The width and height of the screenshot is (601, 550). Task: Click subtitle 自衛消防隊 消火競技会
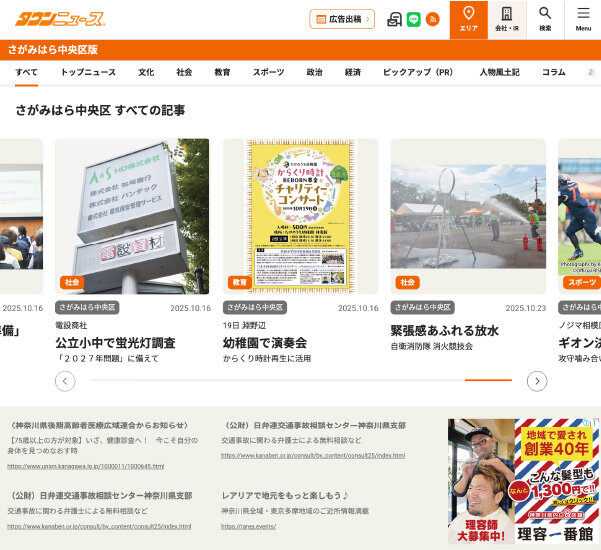[432, 346]
